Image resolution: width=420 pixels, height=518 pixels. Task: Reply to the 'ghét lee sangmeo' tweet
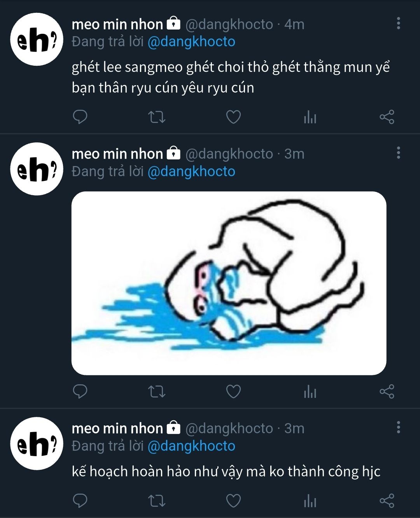[x=80, y=117]
